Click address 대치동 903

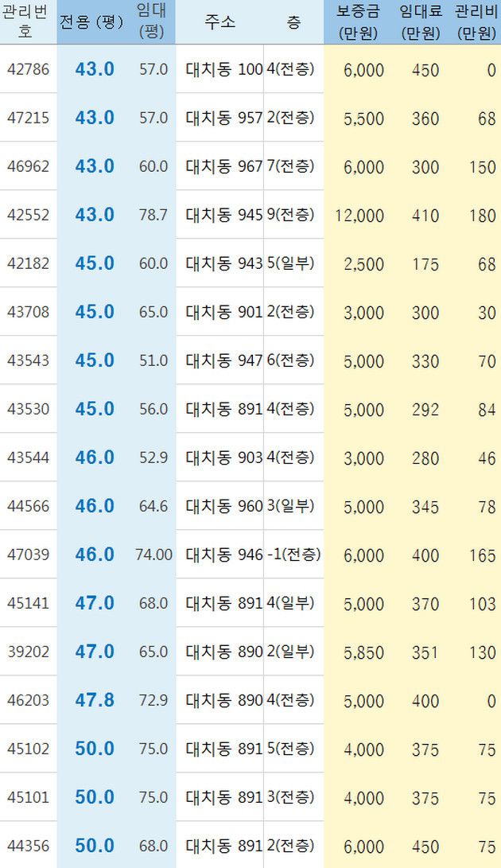pos(224,457)
